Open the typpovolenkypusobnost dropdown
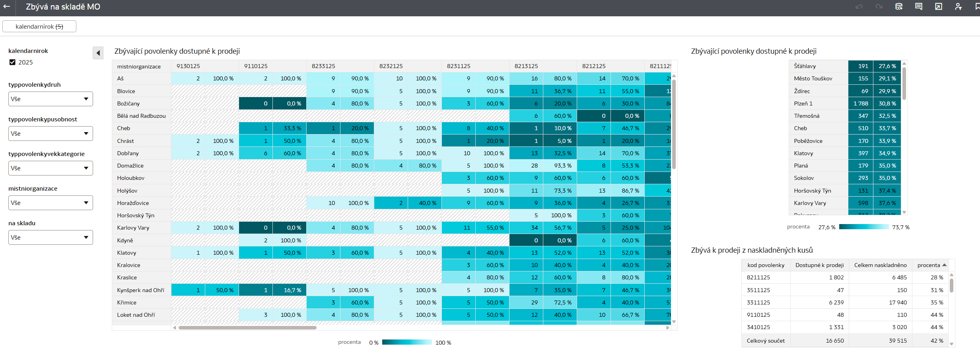 pyautogui.click(x=51, y=133)
